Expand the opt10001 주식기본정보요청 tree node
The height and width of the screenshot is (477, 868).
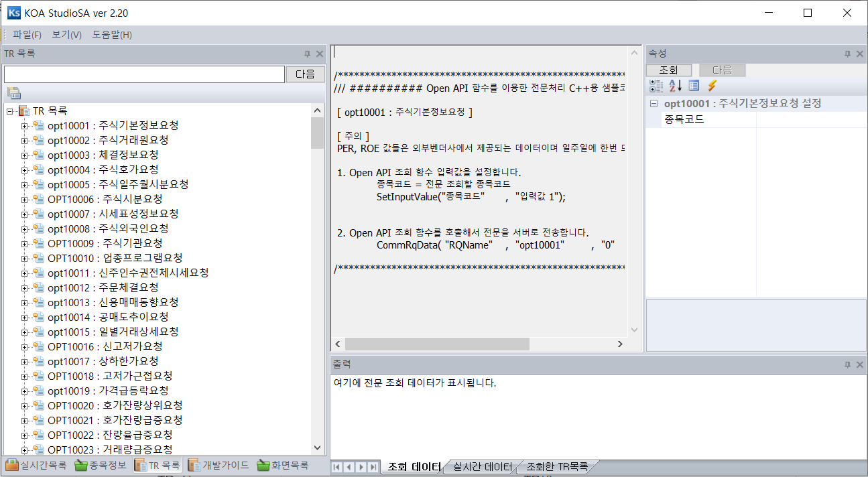tap(23, 125)
